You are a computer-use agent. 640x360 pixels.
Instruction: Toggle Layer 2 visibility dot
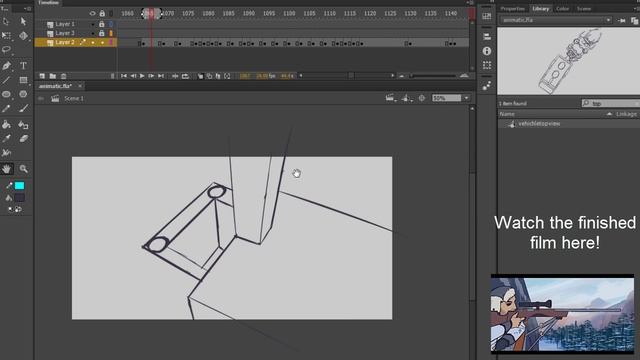[93, 42]
